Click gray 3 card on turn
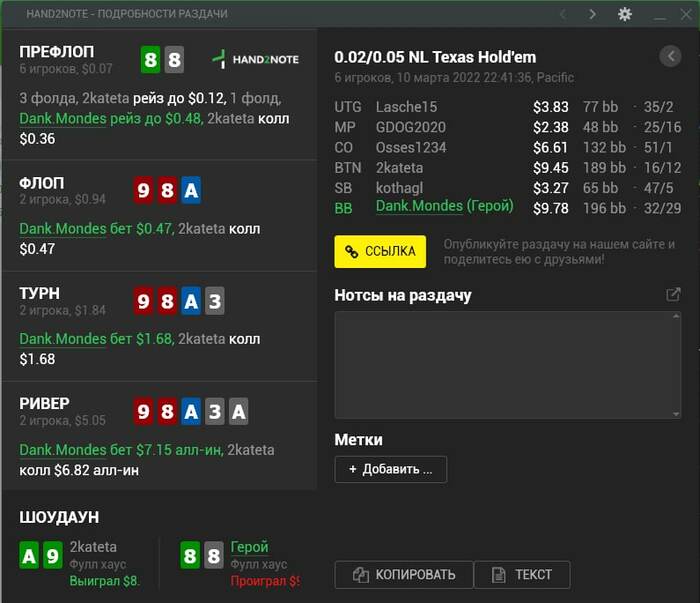The image size is (700, 603). click(214, 301)
